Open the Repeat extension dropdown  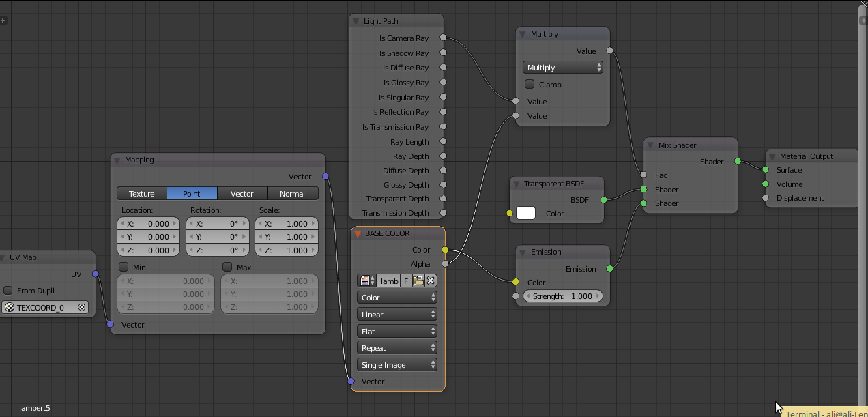point(397,348)
